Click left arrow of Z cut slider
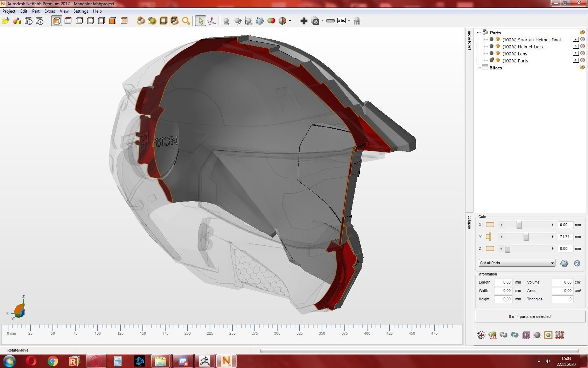Image resolution: width=588 pixels, height=368 pixels. (x=501, y=248)
